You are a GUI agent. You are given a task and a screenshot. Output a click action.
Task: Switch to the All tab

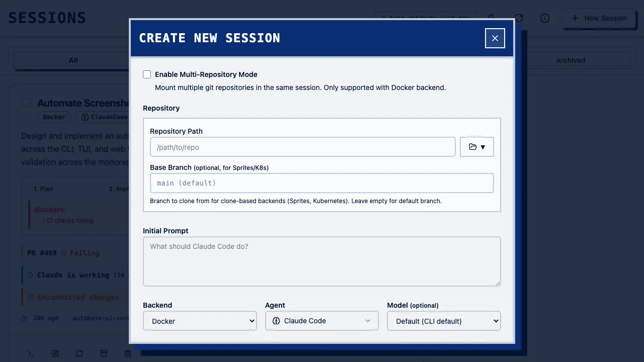(73, 60)
